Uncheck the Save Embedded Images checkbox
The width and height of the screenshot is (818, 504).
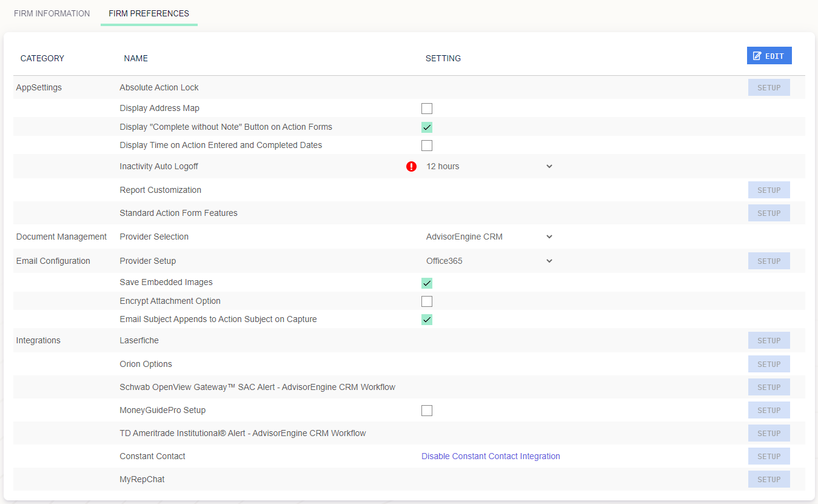coord(427,283)
